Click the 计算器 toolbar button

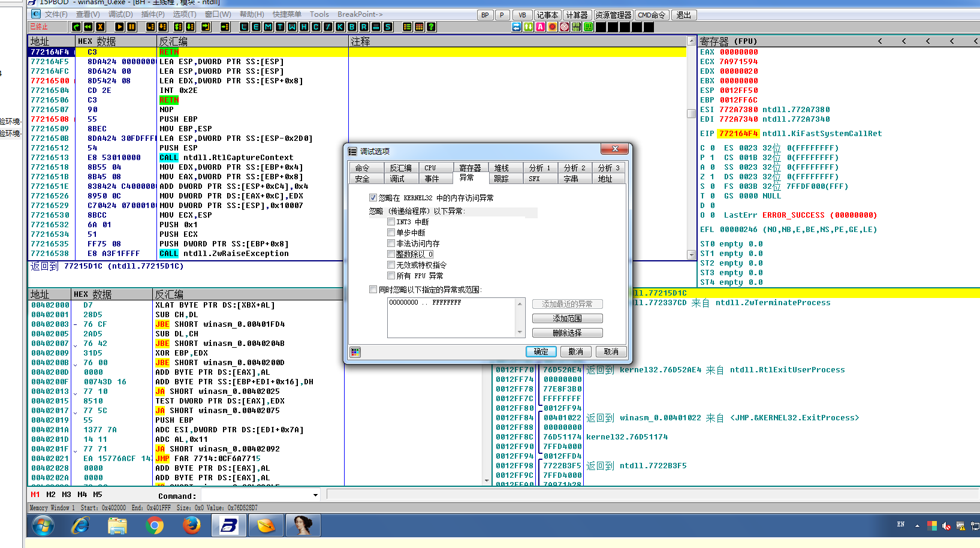pos(577,15)
